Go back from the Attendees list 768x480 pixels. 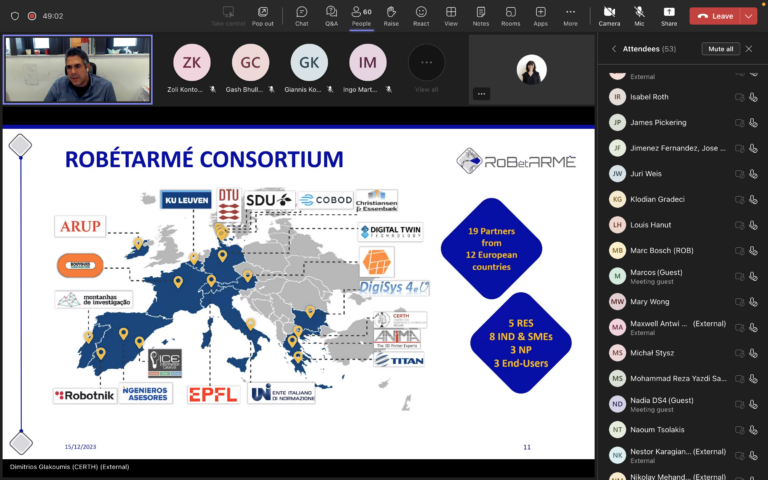614,48
